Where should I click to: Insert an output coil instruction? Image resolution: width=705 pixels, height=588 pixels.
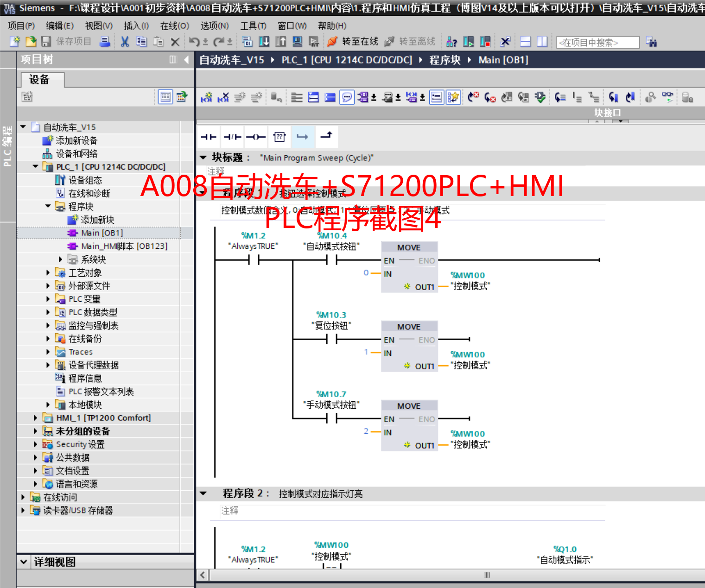(x=256, y=137)
